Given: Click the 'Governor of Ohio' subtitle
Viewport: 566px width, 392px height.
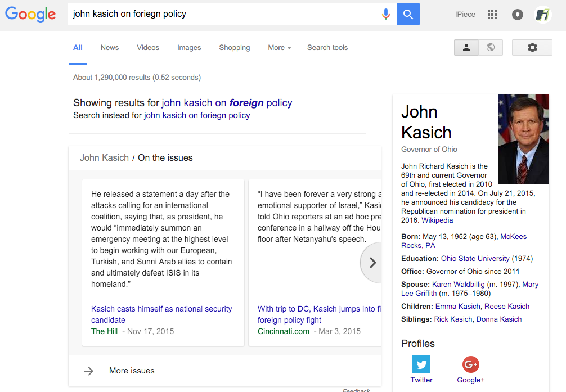Looking at the screenshot, I should [429, 150].
